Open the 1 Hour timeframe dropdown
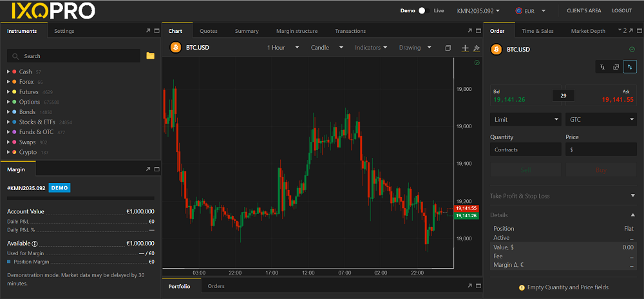Viewport: 644px width, 299px height. tap(283, 48)
